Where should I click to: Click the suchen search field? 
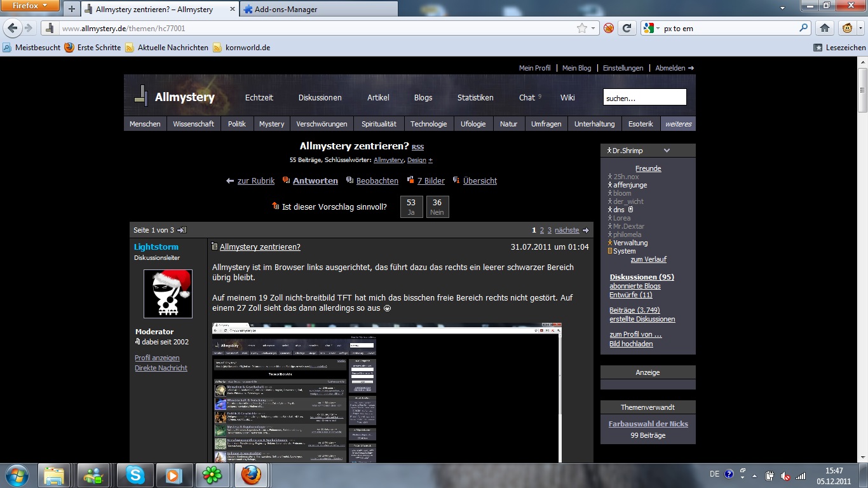644,98
